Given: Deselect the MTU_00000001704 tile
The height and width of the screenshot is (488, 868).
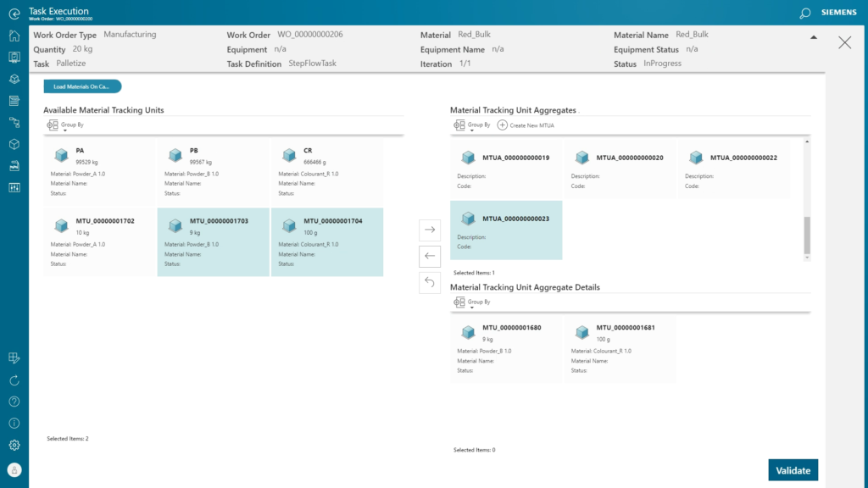Looking at the screenshot, I should pos(327,241).
